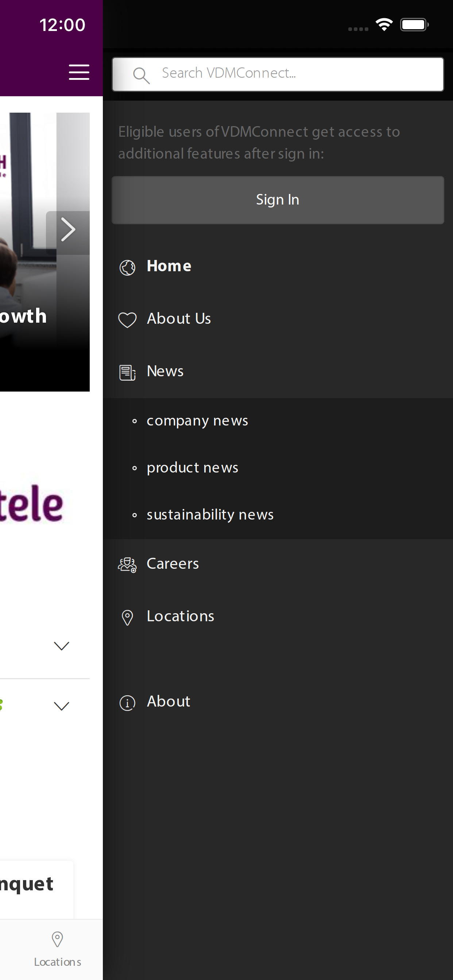Open sustainability news submenu item

coord(278,515)
